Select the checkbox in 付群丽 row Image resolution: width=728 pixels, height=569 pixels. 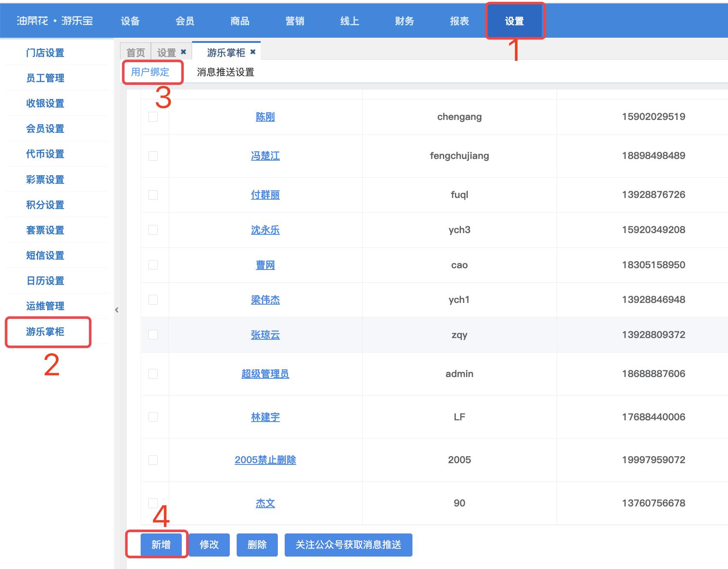(x=153, y=195)
